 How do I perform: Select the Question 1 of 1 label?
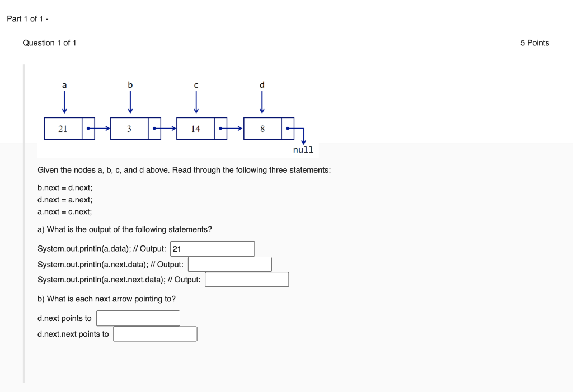click(x=49, y=42)
